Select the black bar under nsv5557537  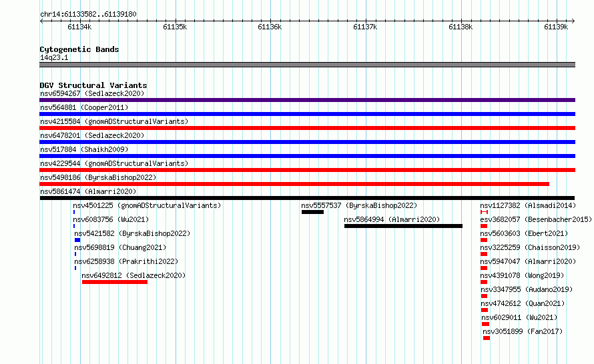(x=312, y=212)
